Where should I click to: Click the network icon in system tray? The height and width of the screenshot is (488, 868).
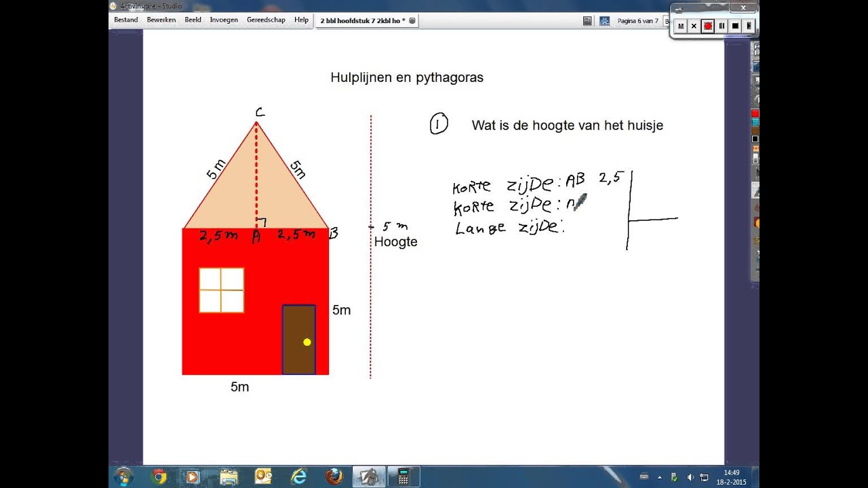[x=704, y=477]
